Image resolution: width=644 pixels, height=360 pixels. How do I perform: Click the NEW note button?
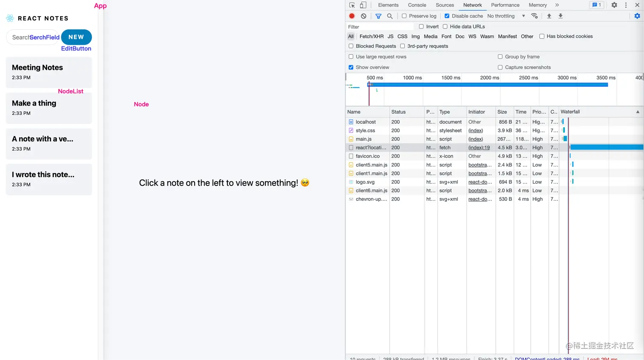[76, 37]
